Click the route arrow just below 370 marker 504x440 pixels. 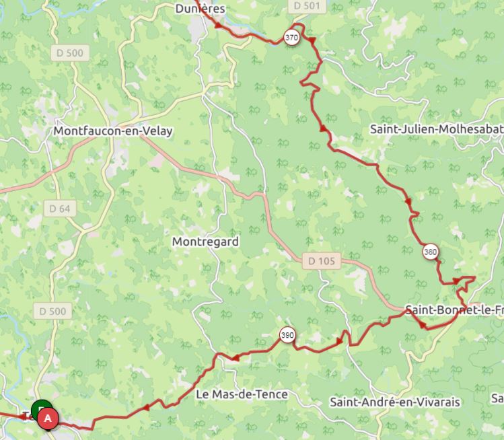(x=312, y=40)
